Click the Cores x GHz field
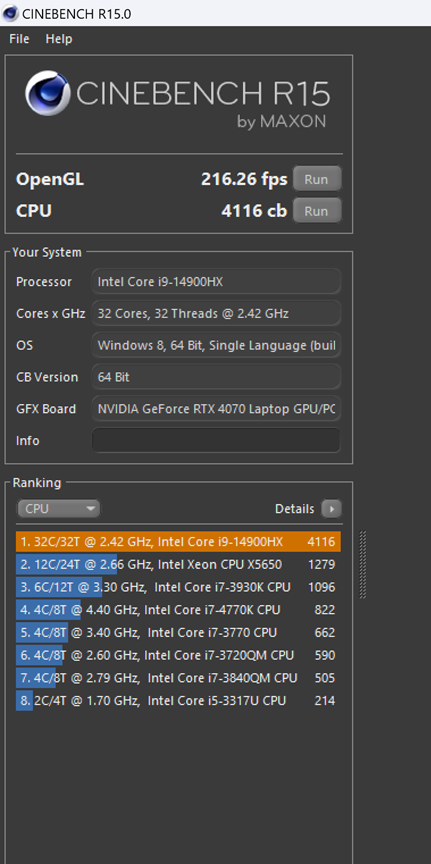 [x=216, y=314]
